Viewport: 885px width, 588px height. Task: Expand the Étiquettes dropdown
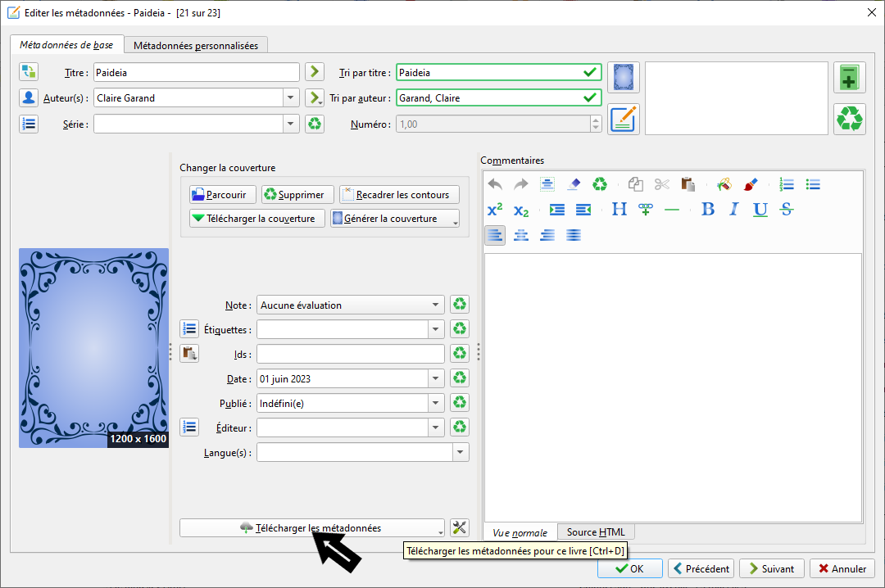click(435, 329)
